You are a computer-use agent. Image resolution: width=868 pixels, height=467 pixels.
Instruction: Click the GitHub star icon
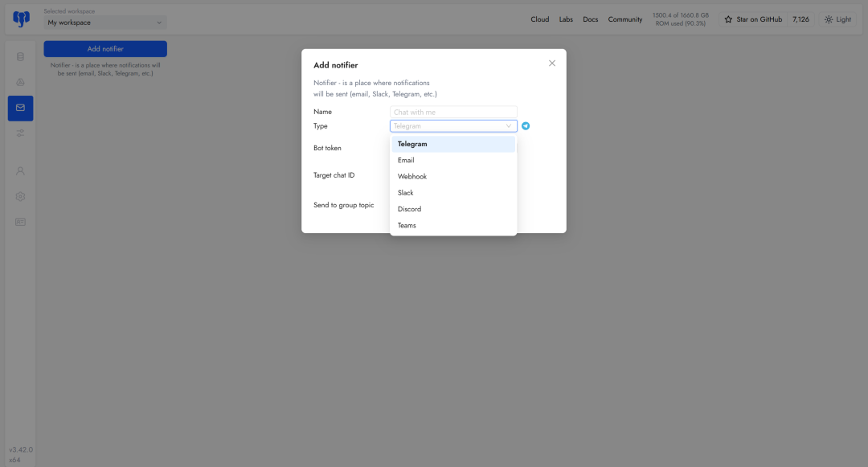point(728,19)
